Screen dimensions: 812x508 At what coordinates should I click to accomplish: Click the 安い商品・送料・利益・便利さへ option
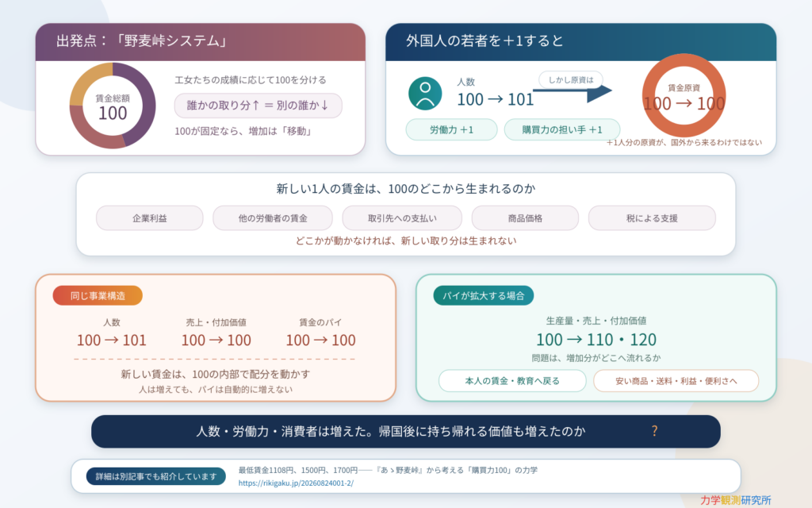point(676,381)
